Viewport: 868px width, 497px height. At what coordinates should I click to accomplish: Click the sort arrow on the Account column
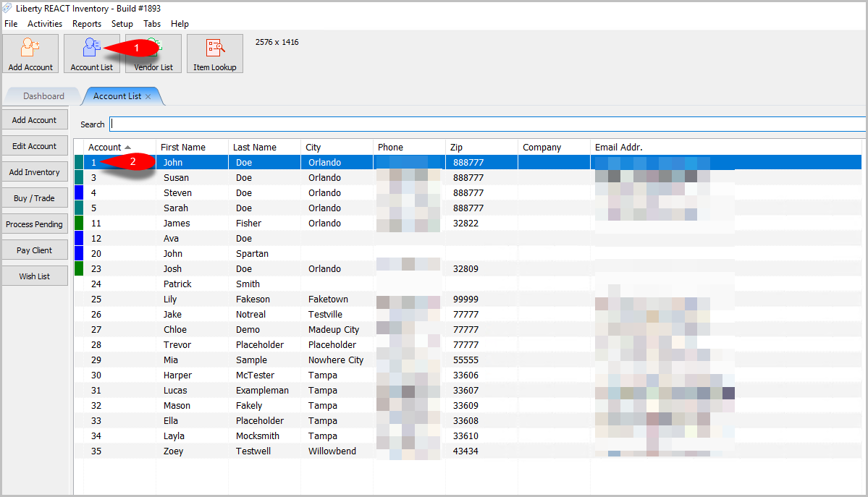tap(128, 147)
